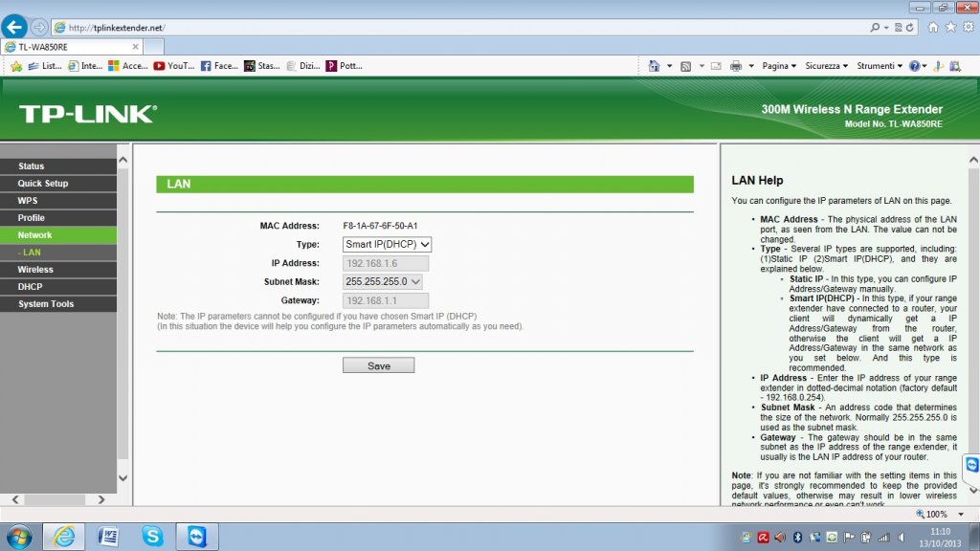Screen dimensions: 980x551
Task: Click the white speaker volume tray icon
Action: click(902, 538)
